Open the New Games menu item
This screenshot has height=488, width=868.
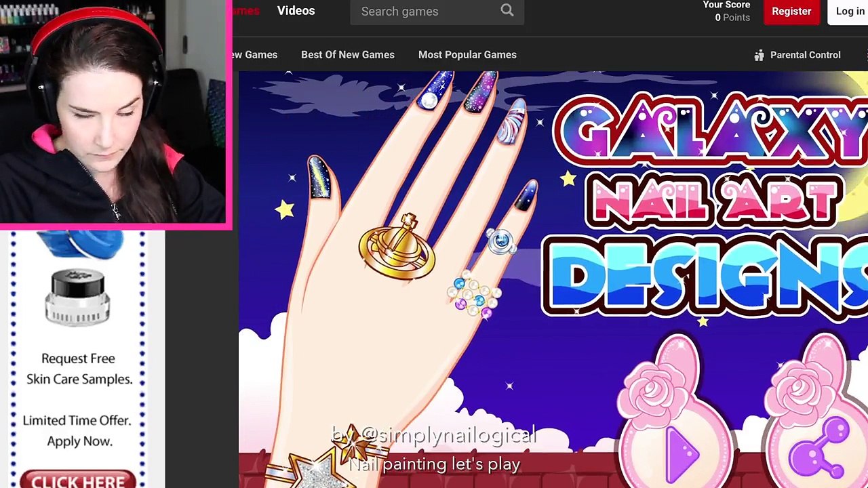[x=255, y=55]
